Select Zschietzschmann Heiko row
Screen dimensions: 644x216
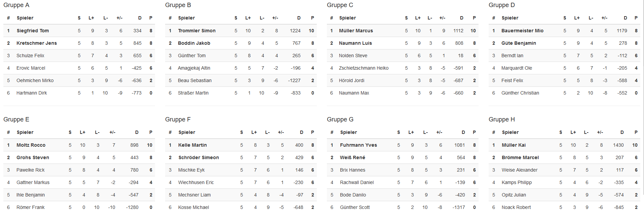403,68
